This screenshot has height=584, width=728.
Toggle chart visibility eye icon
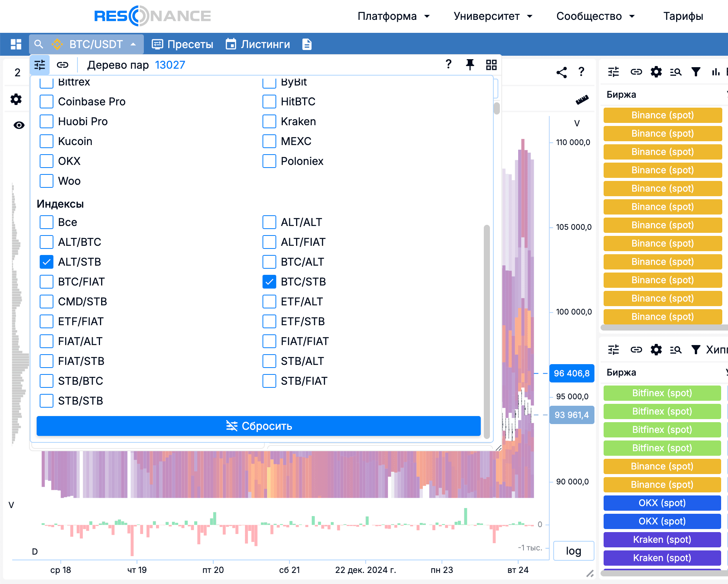click(19, 125)
